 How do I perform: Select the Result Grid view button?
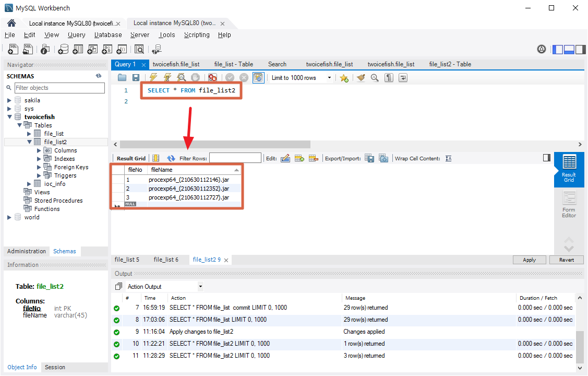tap(569, 169)
